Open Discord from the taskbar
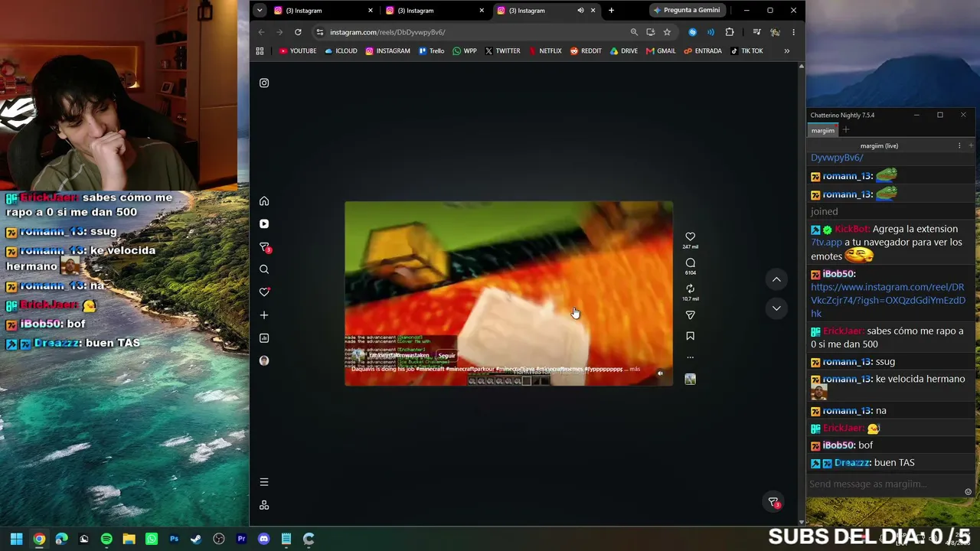 (x=264, y=539)
